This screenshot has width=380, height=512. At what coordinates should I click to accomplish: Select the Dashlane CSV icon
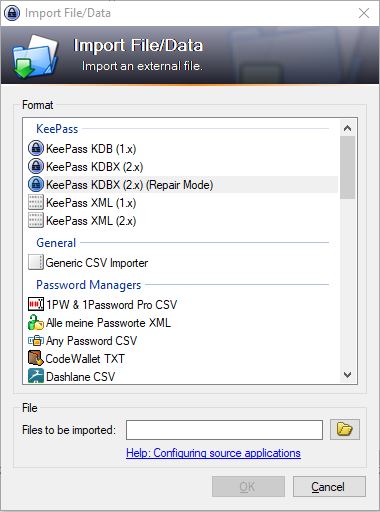pyautogui.click(x=36, y=376)
